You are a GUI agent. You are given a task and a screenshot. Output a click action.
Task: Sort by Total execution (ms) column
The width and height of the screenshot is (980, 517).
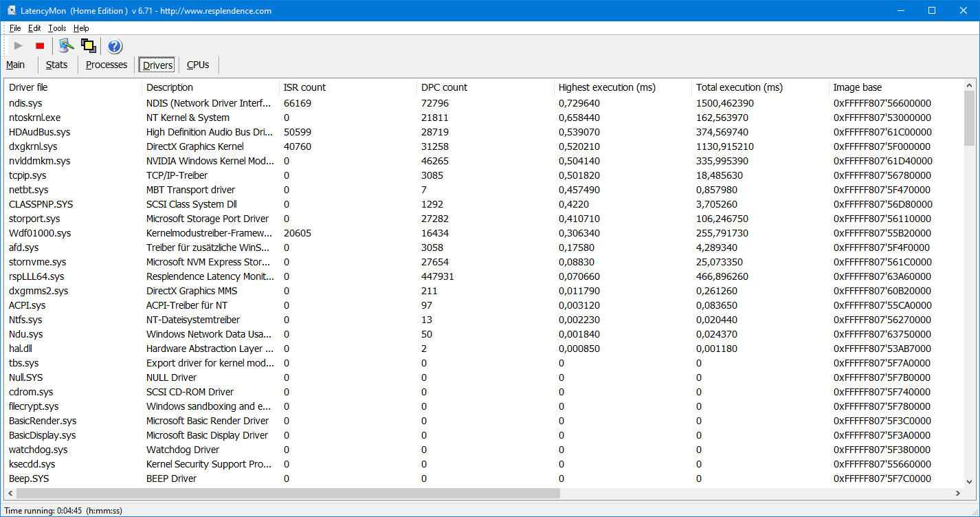[x=760, y=87]
